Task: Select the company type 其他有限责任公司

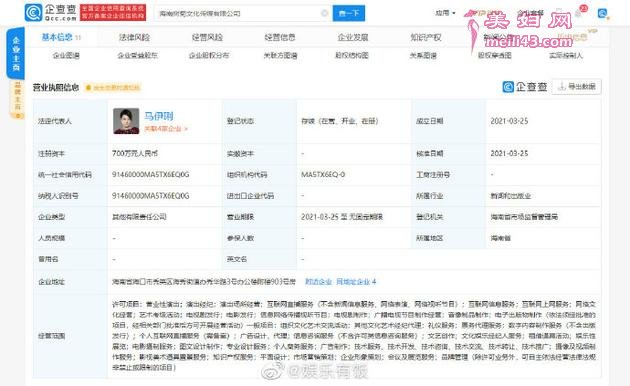Action: tap(139, 217)
